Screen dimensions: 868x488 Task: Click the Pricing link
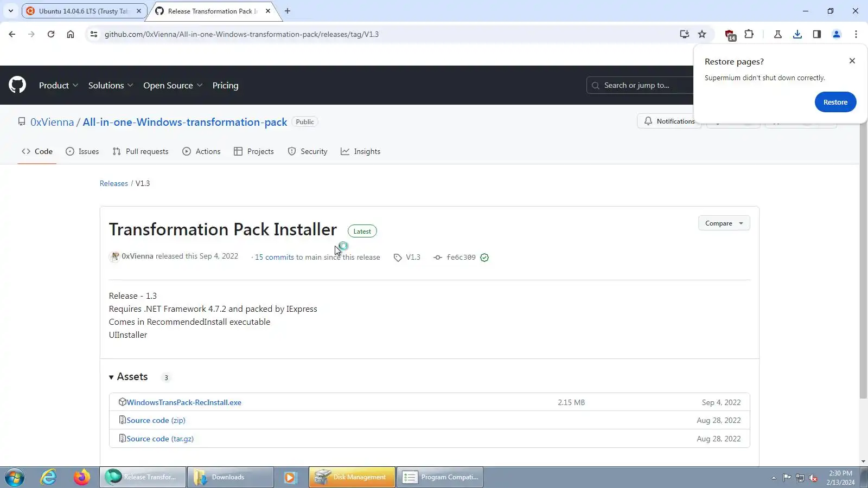225,85
